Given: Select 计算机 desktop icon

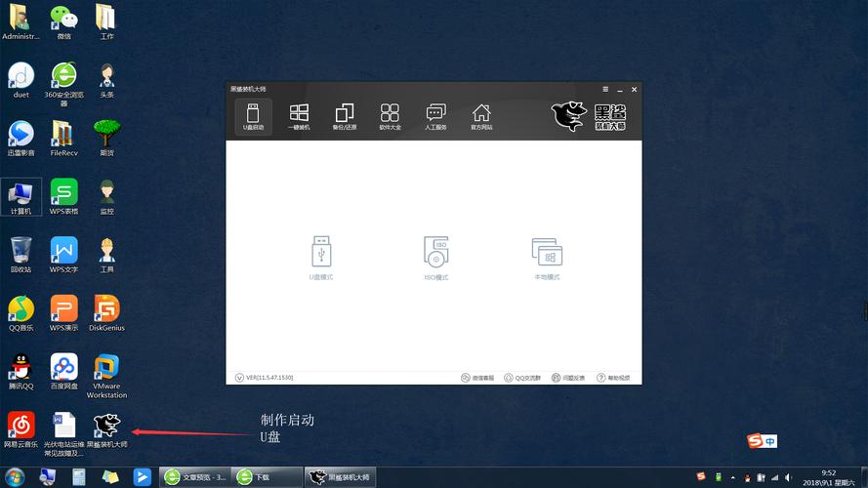Looking at the screenshot, I should click(x=21, y=197).
